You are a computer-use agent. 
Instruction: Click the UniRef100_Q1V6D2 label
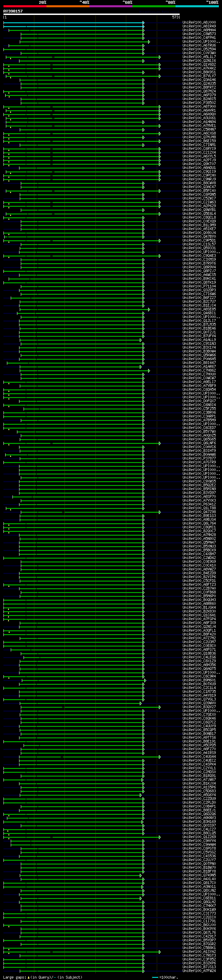199,65
